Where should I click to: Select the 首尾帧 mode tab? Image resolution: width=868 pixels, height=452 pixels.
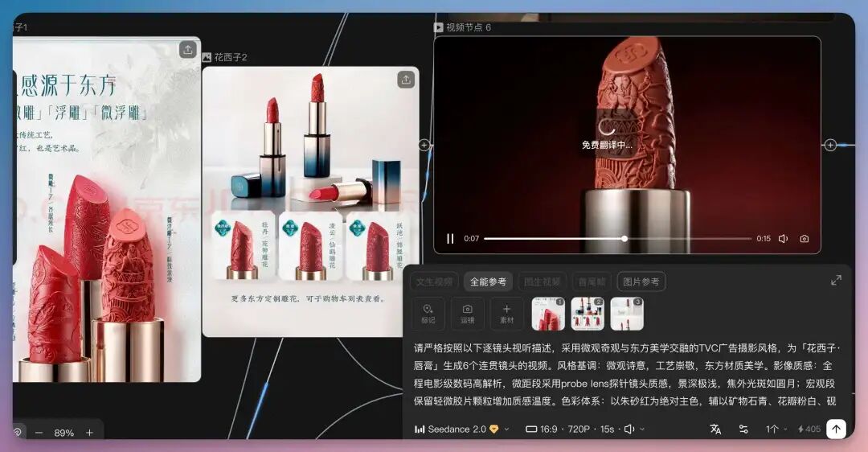[592, 282]
